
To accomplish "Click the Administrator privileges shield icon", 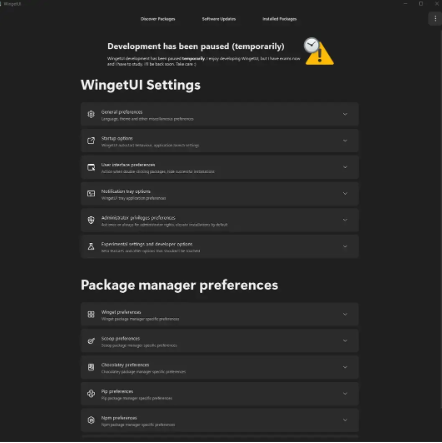I will (91, 220).
